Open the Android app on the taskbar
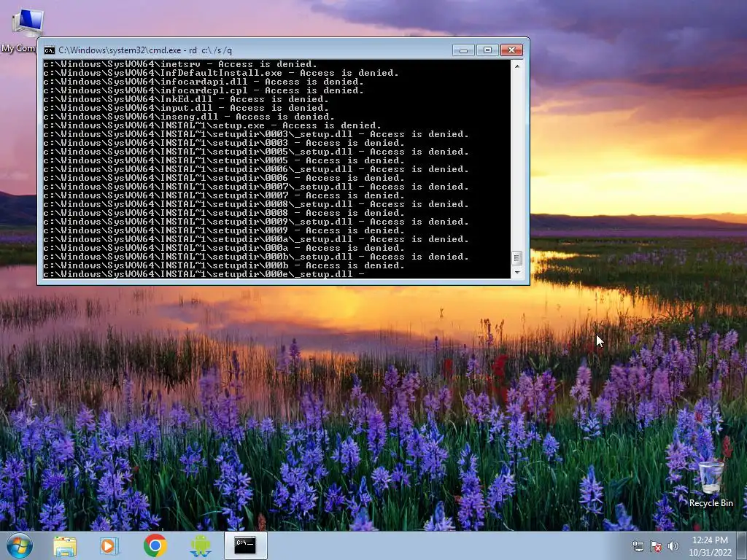 [x=201, y=545]
